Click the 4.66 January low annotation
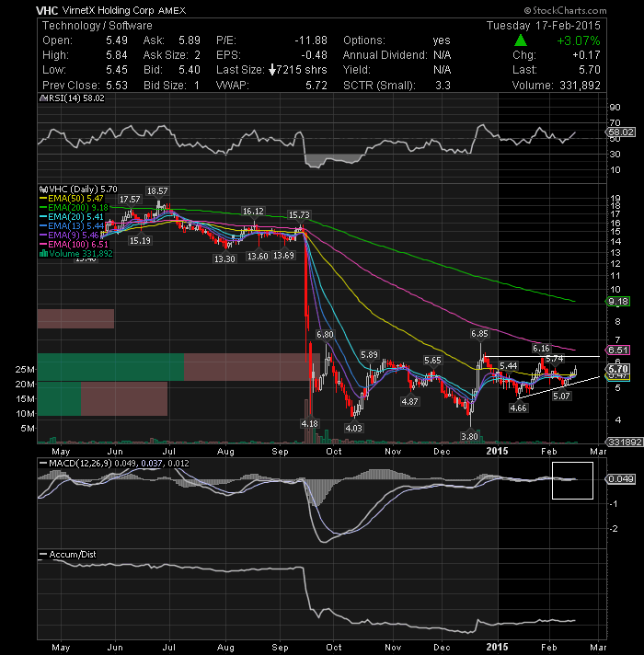This screenshot has width=644, height=655. pos(518,408)
